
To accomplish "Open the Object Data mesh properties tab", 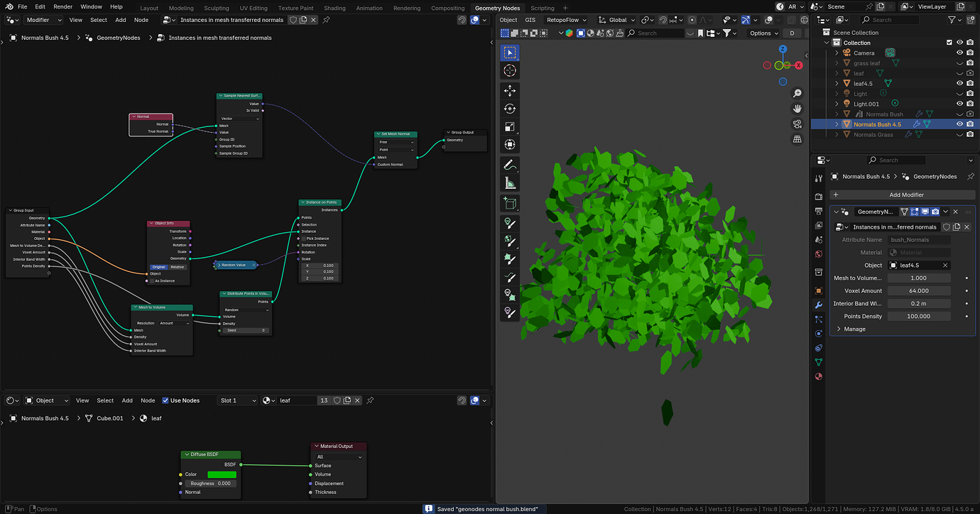I will (x=819, y=362).
